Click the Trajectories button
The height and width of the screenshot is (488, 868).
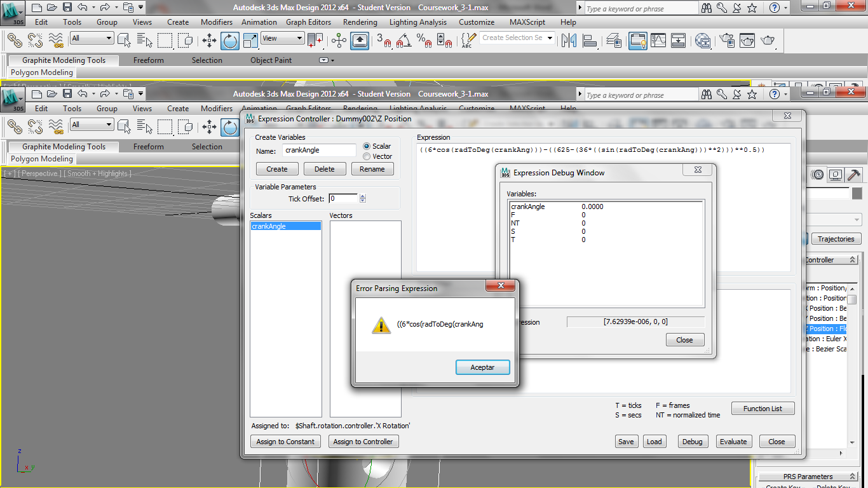836,239
